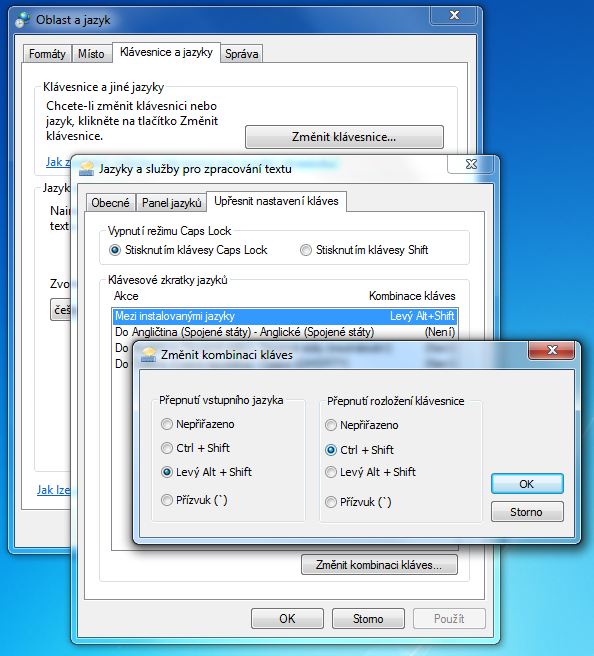Screen dimensions: 594x656
Task: Switch to the Obecné tab
Action: (110, 203)
